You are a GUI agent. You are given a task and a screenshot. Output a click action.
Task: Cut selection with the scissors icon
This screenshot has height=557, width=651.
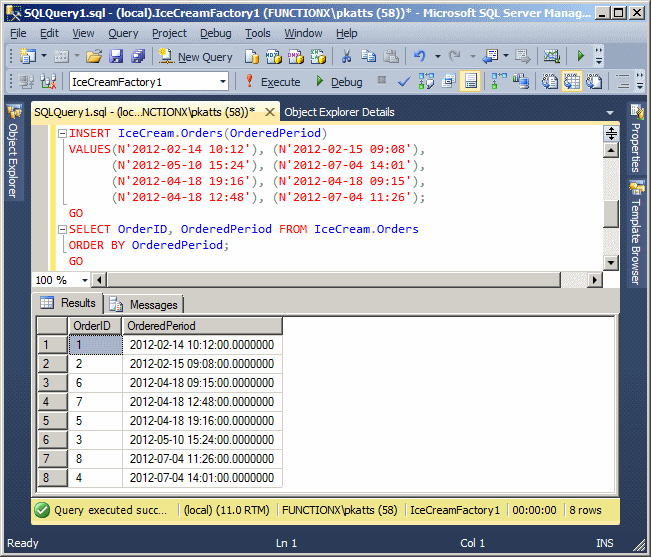click(346, 56)
